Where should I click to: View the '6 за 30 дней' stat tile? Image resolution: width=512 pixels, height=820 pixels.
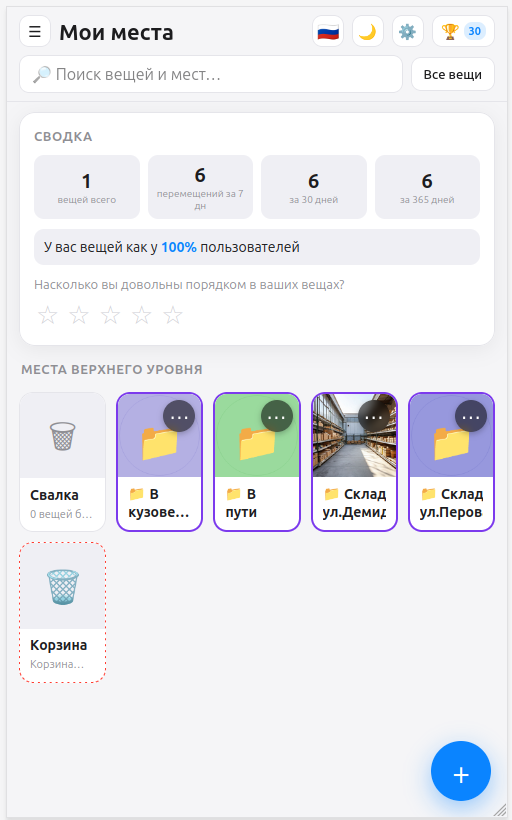click(x=314, y=187)
